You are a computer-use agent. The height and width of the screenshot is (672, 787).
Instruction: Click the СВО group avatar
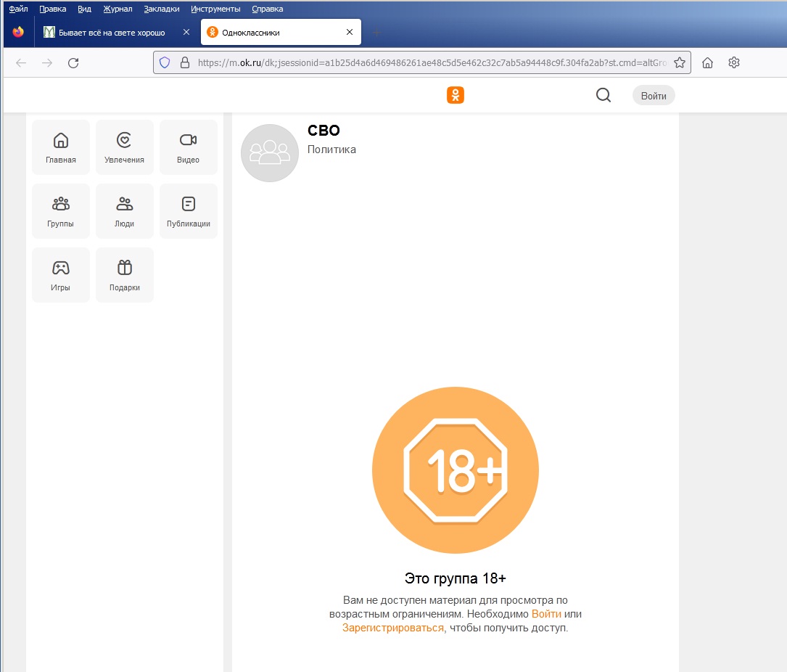[270, 152]
